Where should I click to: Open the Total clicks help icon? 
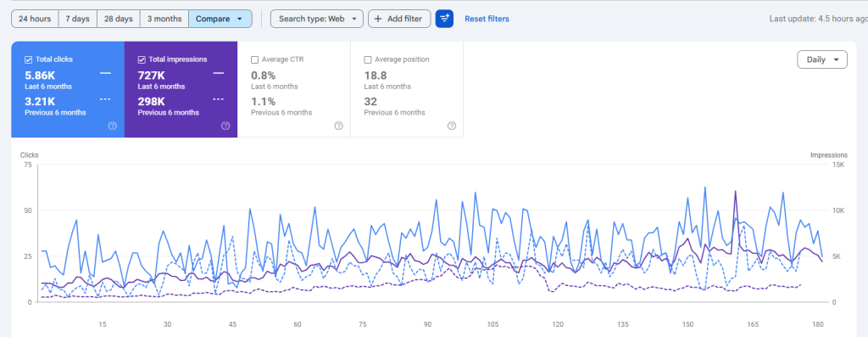(113, 126)
